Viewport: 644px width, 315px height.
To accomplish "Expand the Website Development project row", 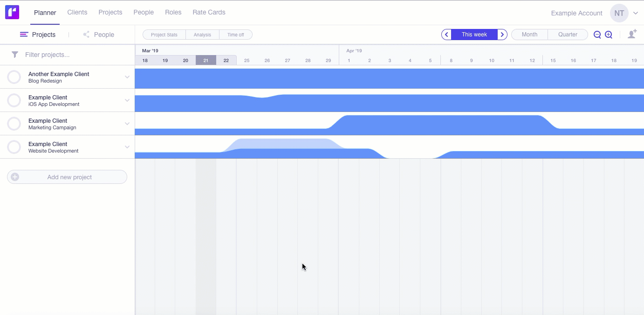I will [127, 147].
